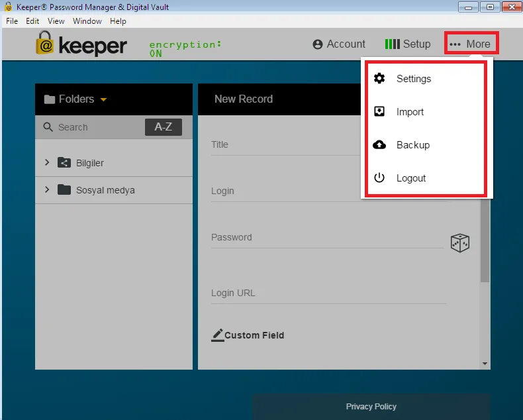Open the Setup section
523x420 pixels.
[408, 44]
